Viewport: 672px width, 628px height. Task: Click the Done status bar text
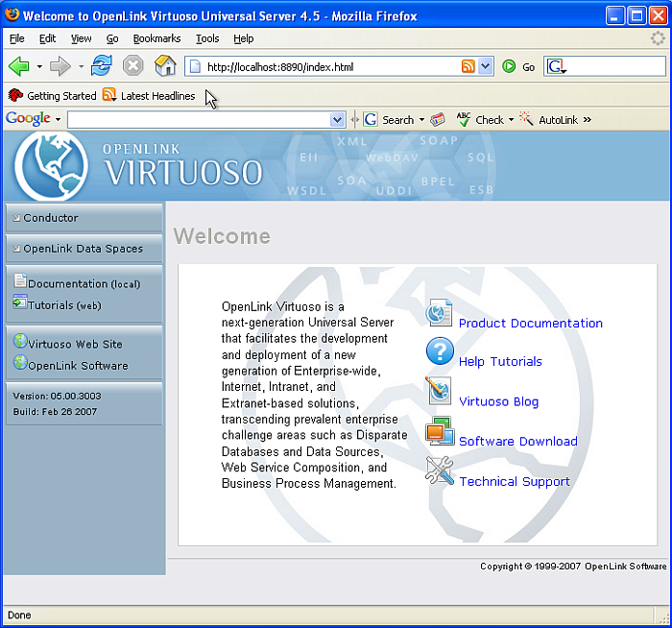[19, 616]
